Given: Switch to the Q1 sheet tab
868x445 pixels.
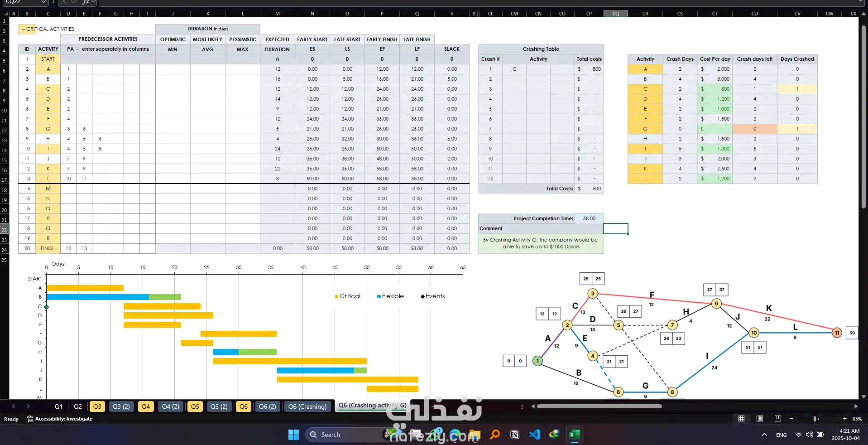Looking at the screenshot, I should (x=59, y=406).
